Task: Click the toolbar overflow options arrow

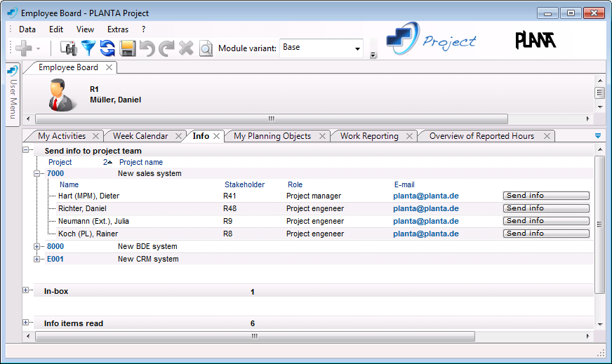Action: [x=373, y=55]
